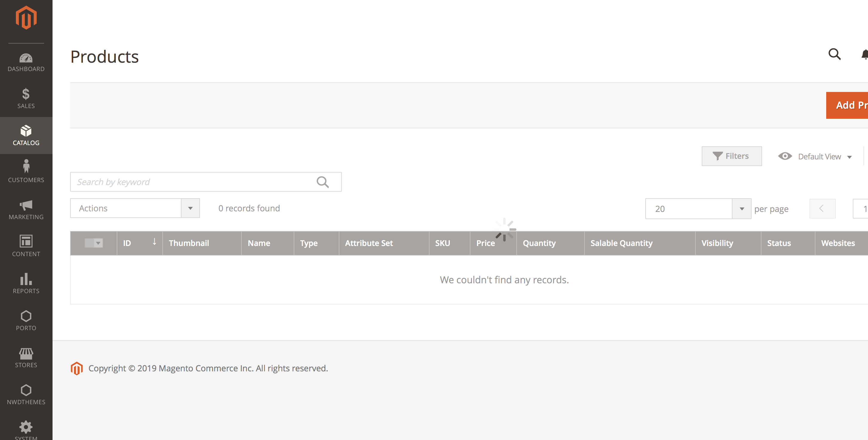Open the select-all dropdown arrow in grid
Viewport: 868px width, 440px height.
point(98,243)
